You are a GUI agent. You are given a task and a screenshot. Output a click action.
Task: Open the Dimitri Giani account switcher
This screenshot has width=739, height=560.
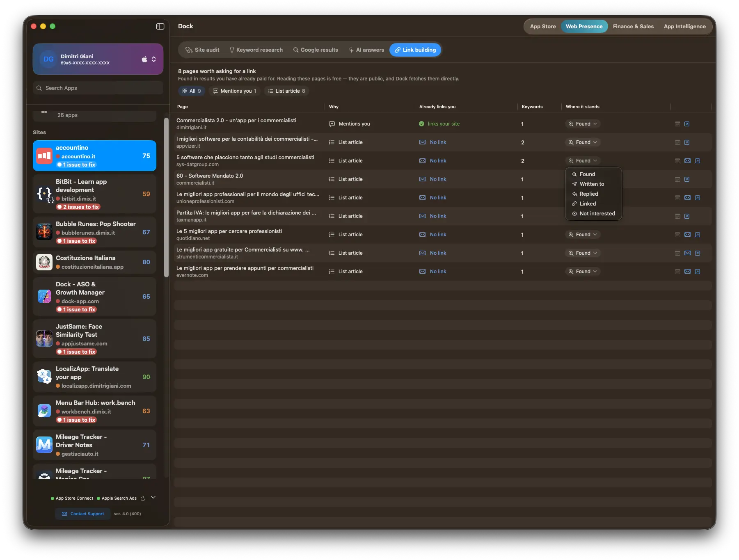coord(98,59)
